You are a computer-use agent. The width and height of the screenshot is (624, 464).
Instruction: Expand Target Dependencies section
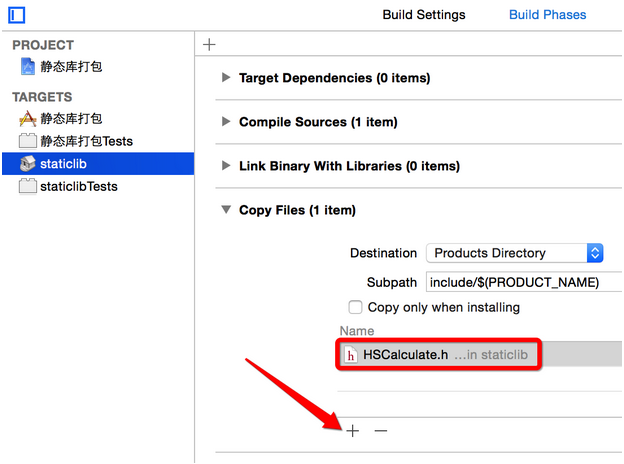click(x=226, y=78)
